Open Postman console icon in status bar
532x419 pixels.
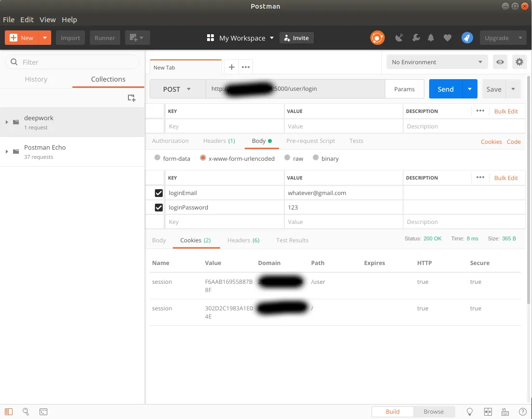(43, 412)
